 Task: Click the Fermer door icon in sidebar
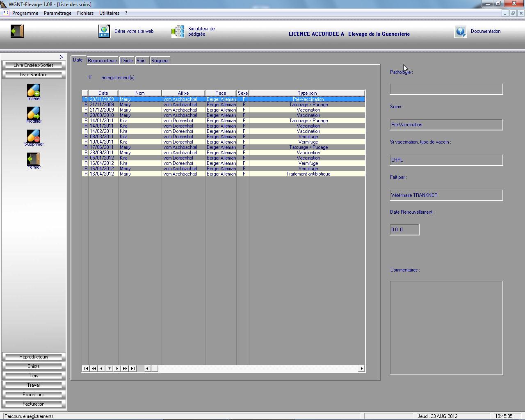click(x=34, y=160)
